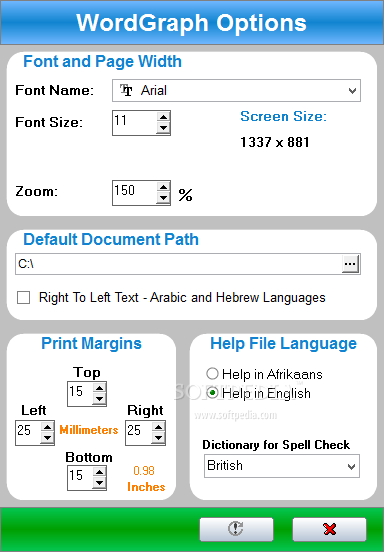Click the Zoom value field

[x=134, y=193]
